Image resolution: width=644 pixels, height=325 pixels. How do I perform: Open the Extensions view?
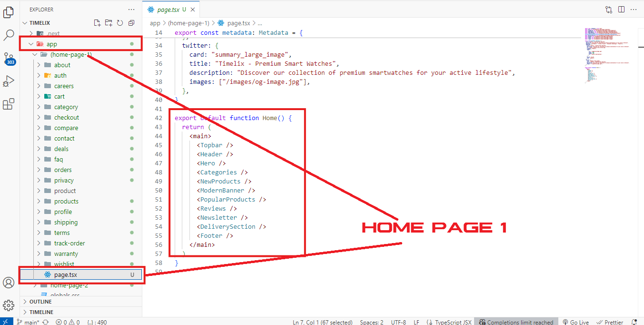[x=9, y=104]
